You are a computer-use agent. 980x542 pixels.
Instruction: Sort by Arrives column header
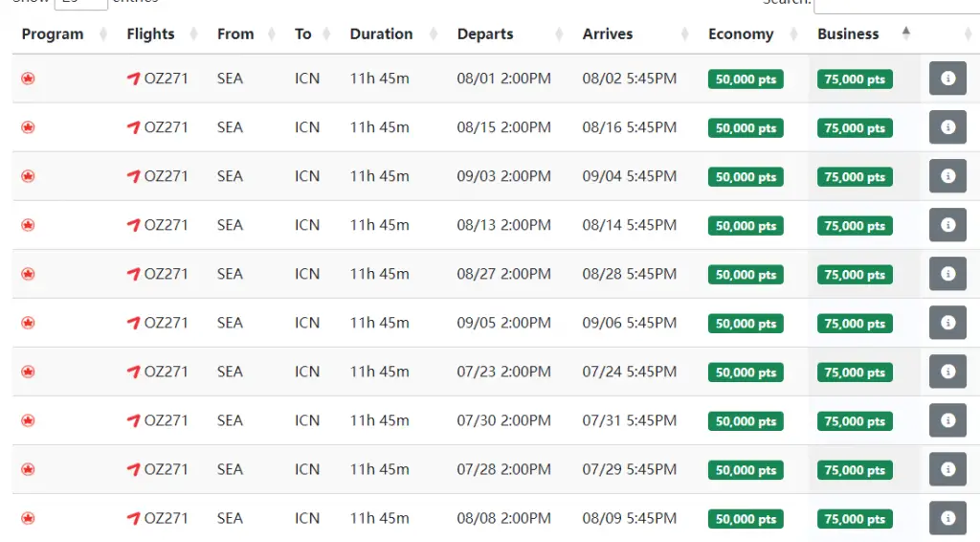point(608,34)
